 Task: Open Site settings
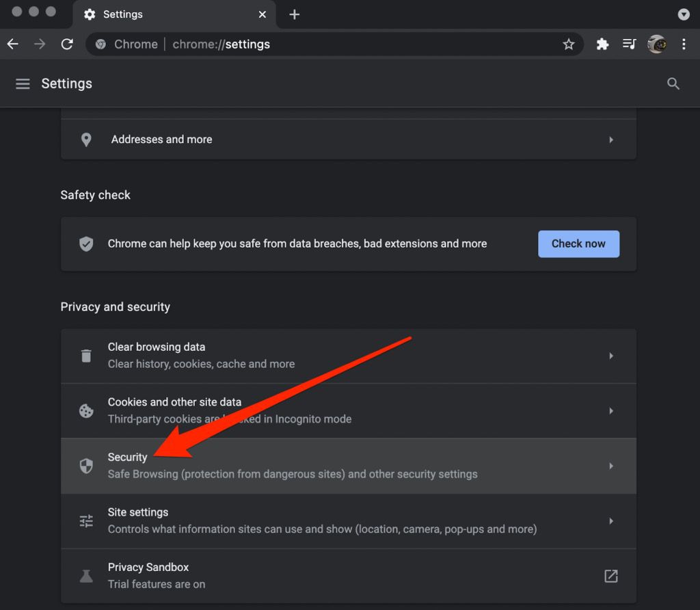[x=348, y=520]
